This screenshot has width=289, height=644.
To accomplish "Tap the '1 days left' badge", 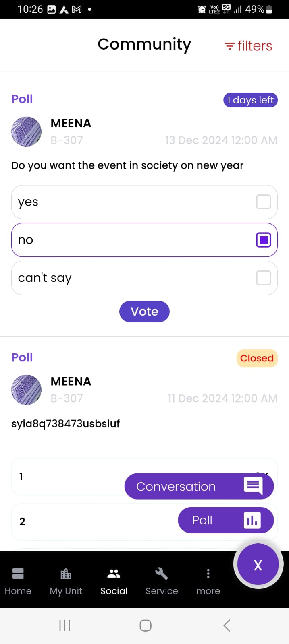I will pyautogui.click(x=250, y=100).
